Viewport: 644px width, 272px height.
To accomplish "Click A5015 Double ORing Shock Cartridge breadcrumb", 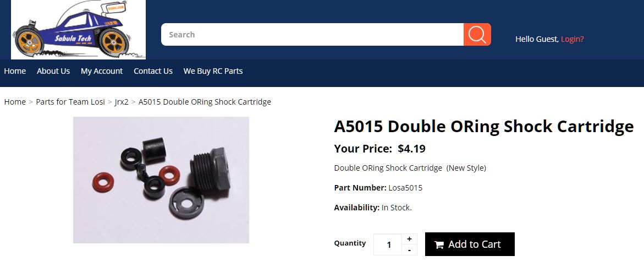I will coord(205,102).
